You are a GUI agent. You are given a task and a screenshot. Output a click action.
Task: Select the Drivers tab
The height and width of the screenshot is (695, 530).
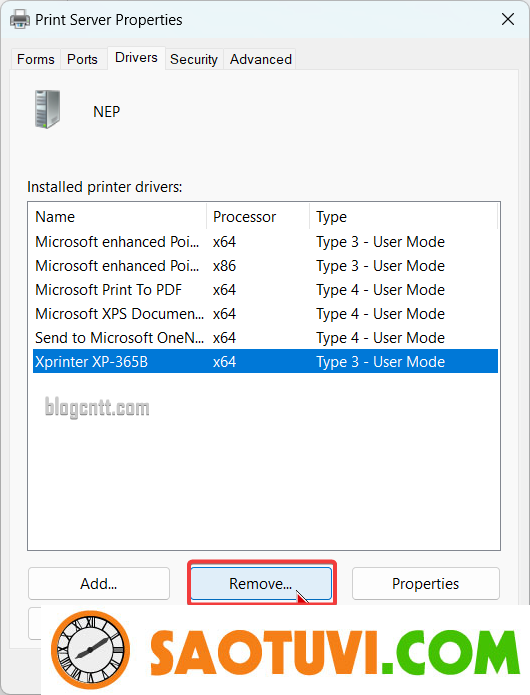[x=136, y=58]
